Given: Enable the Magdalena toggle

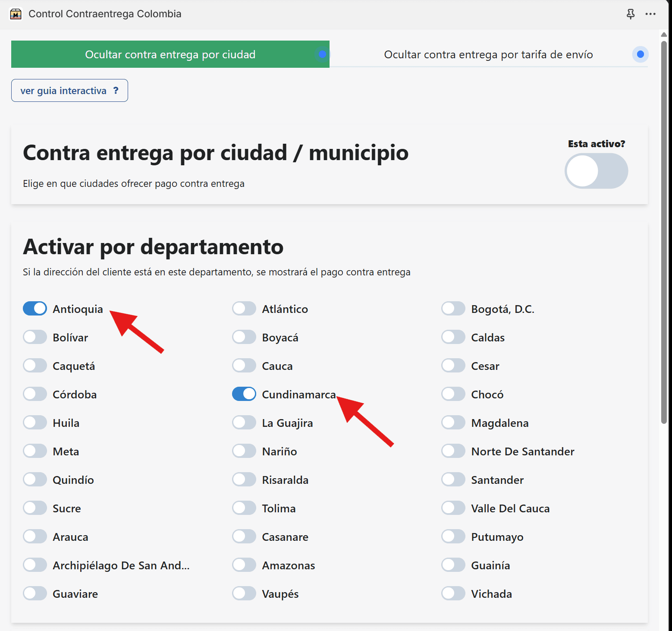Looking at the screenshot, I should (x=453, y=423).
